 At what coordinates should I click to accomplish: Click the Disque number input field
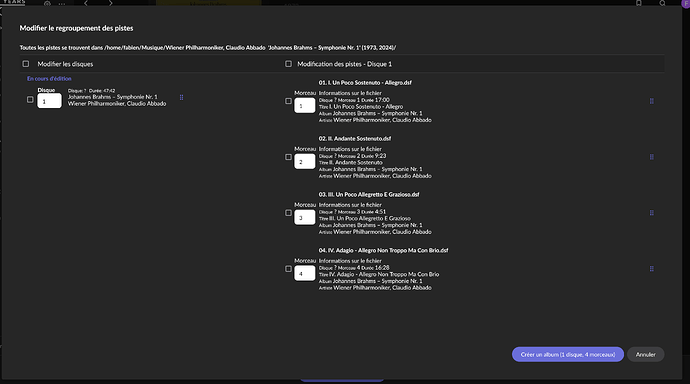(x=49, y=101)
